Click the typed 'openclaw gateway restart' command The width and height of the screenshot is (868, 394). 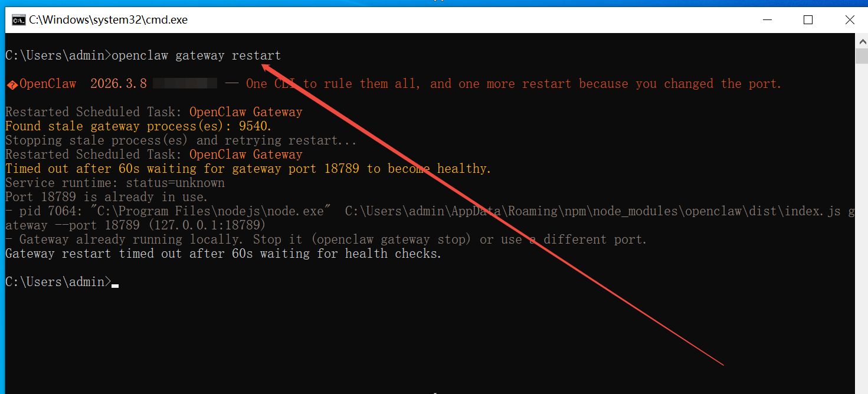(196, 55)
